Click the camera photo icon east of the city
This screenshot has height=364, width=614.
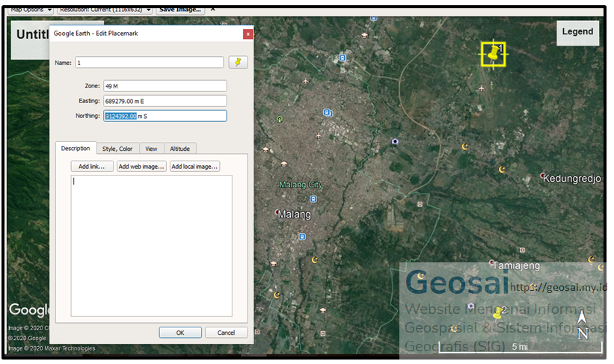pos(395,141)
